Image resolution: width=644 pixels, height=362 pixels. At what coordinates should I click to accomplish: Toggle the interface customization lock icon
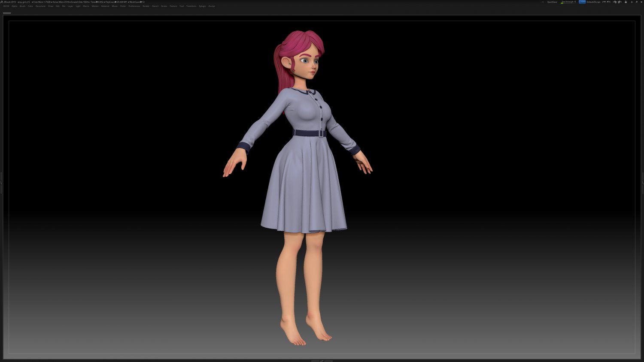pos(626,2)
